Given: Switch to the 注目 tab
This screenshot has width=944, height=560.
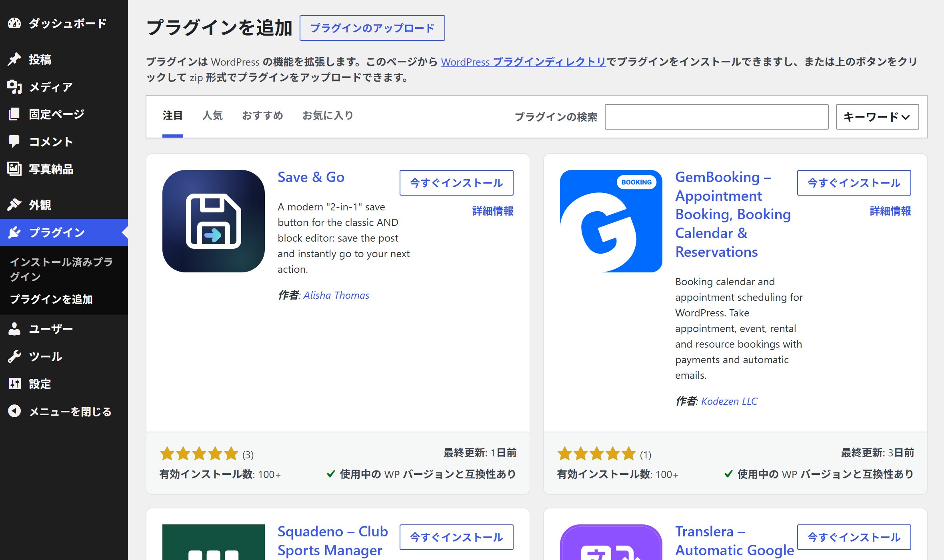Looking at the screenshot, I should tap(172, 116).
